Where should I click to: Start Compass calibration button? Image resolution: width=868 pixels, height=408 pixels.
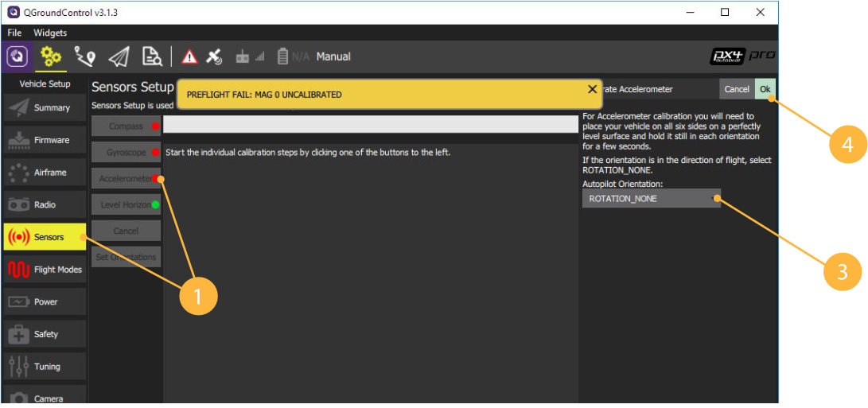click(127, 126)
